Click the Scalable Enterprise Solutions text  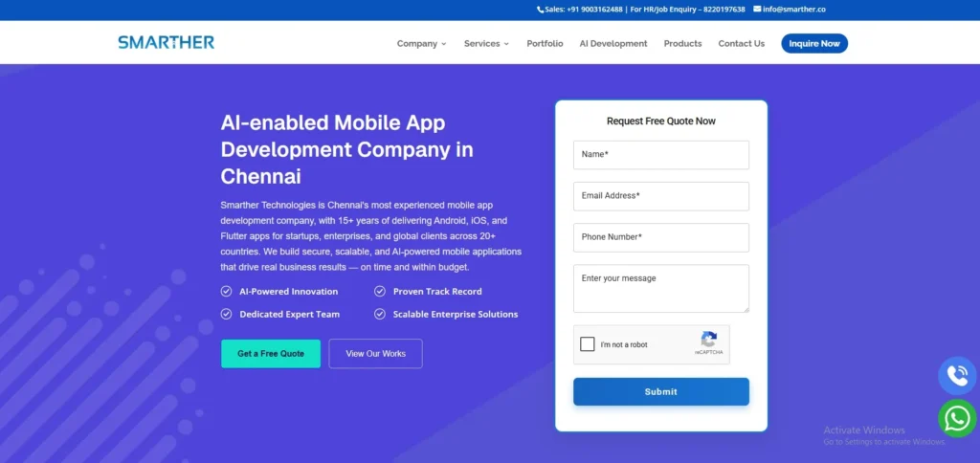click(456, 315)
